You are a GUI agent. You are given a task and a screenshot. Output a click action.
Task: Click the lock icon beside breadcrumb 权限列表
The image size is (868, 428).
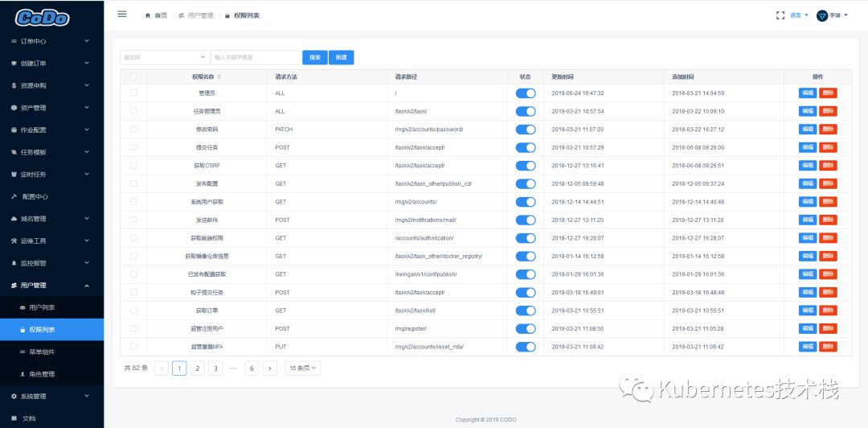[227, 15]
